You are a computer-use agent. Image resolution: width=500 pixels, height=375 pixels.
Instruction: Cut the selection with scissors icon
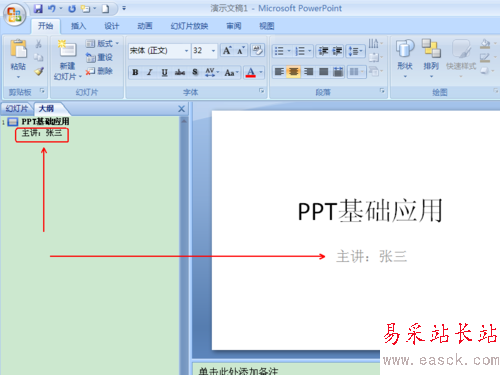[39, 44]
